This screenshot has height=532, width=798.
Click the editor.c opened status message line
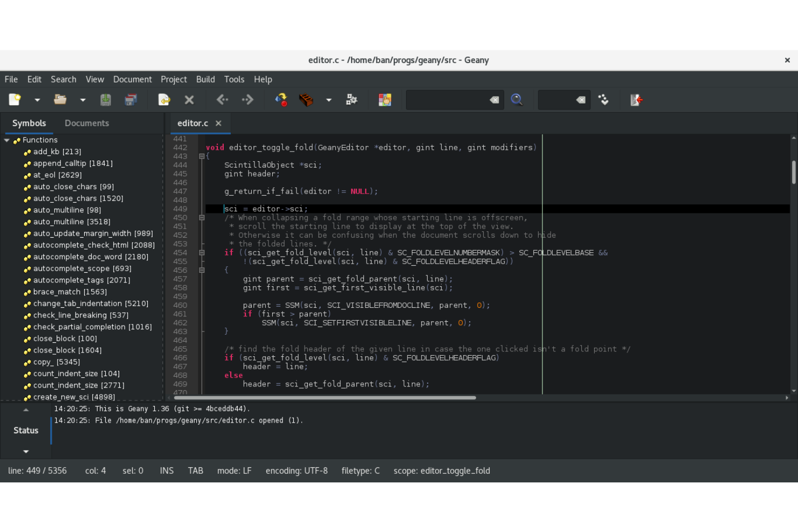pyautogui.click(x=178, y=420)
